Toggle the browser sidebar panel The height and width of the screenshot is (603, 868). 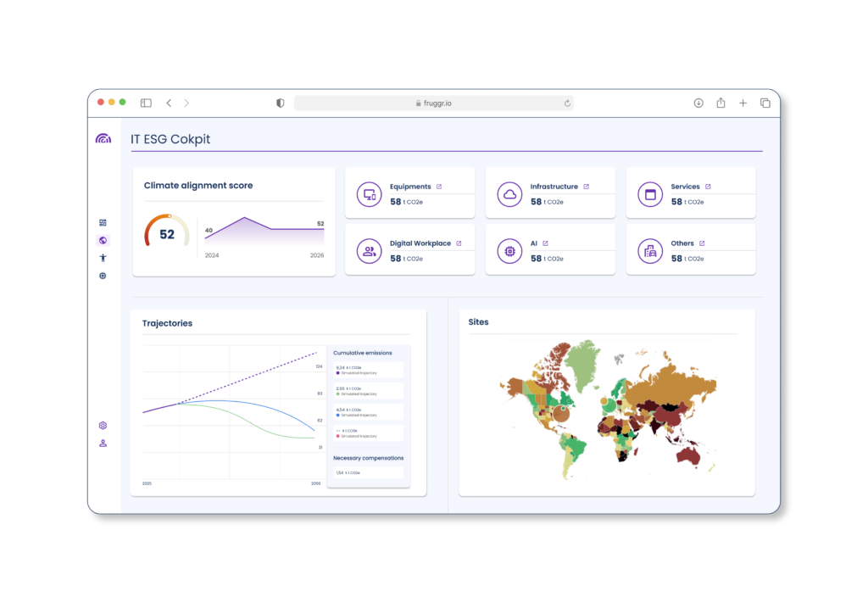click(x=146, y=103)
